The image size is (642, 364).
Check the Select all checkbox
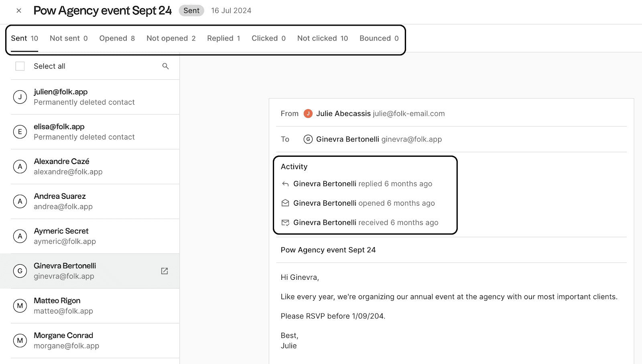point(20,66)
